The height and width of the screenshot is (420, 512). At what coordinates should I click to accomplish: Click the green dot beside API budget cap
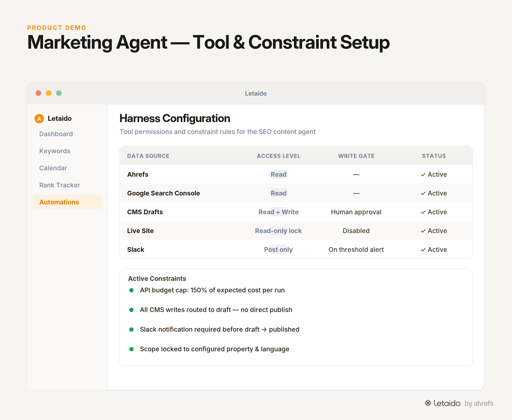pos(132,290)
